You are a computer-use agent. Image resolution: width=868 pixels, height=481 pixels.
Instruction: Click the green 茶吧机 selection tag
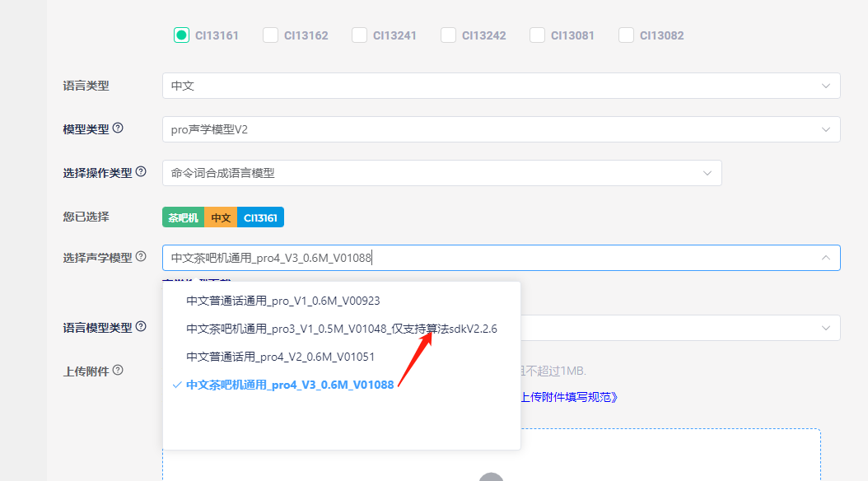(x=183, y=217)
